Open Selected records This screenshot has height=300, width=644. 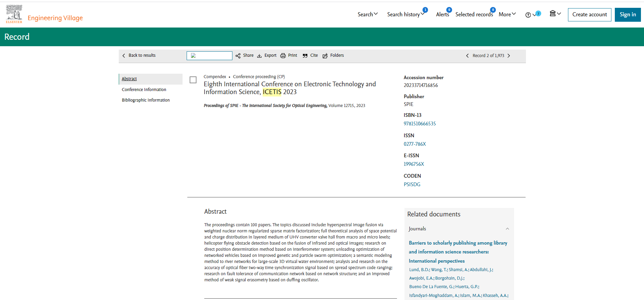point(474,14)
